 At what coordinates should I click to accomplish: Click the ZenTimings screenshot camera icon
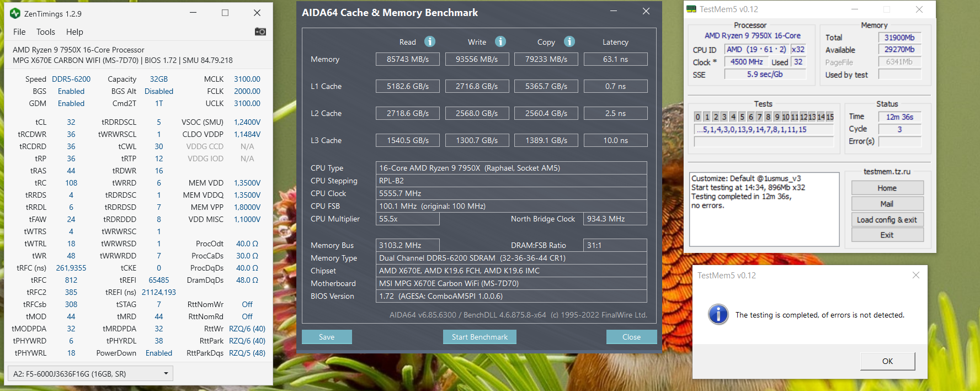(x=260, y=31)
